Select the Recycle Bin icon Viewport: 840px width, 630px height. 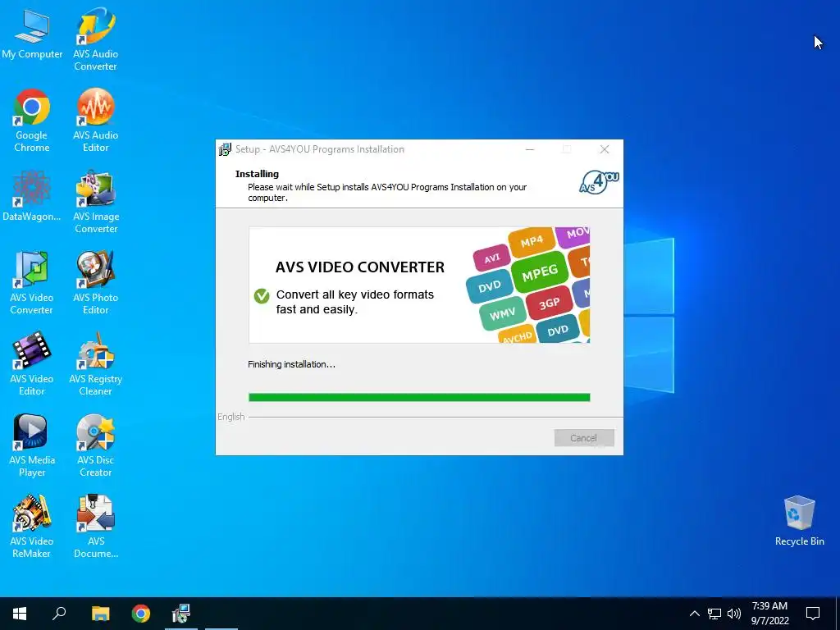[x=799, y=521]
